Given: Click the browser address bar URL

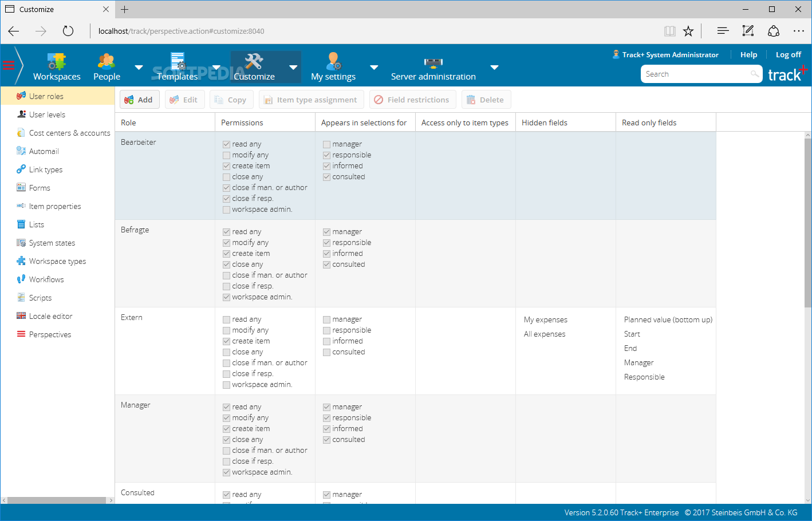Looking at the screenshot, I should point(182,31).
